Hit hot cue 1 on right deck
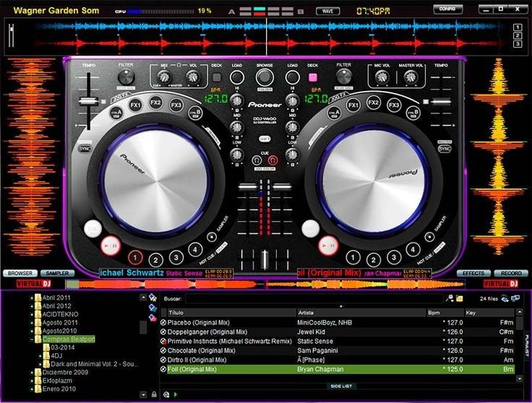Image resolution: width=532 pixels, height=403 pixels. click(353, 257)
